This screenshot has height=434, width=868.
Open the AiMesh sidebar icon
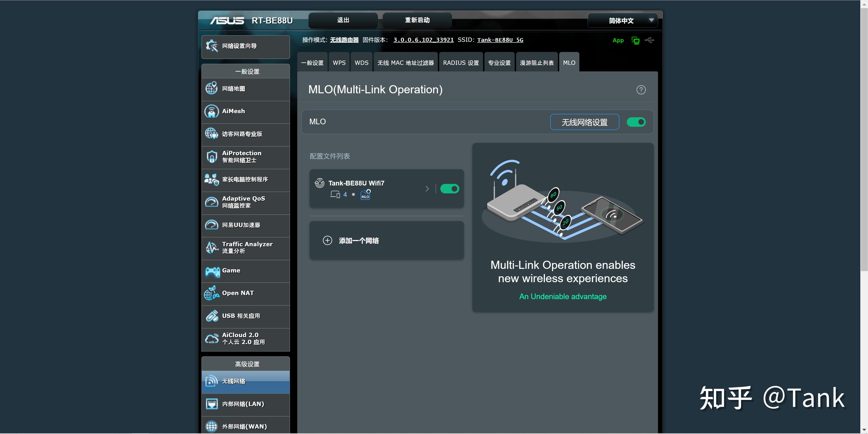(x=212, y=111)
